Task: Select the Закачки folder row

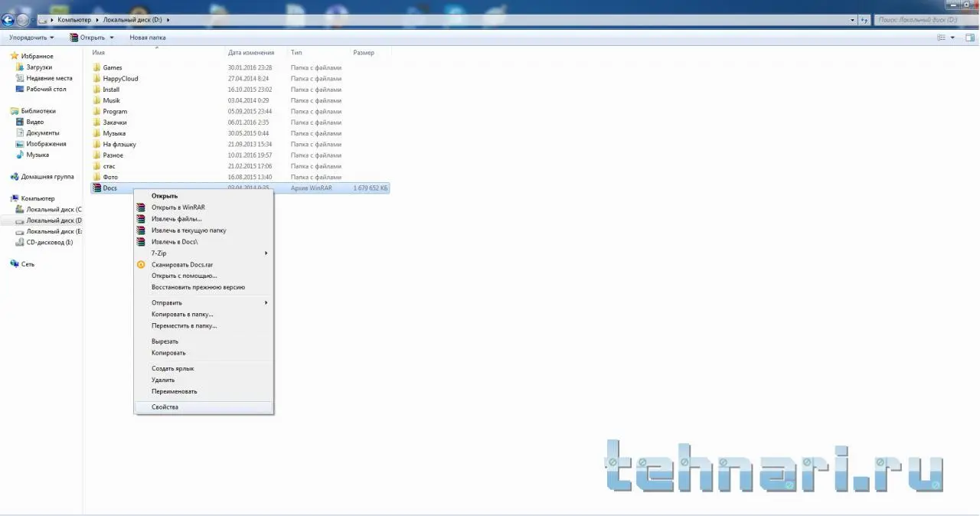Action: [240, 122]
